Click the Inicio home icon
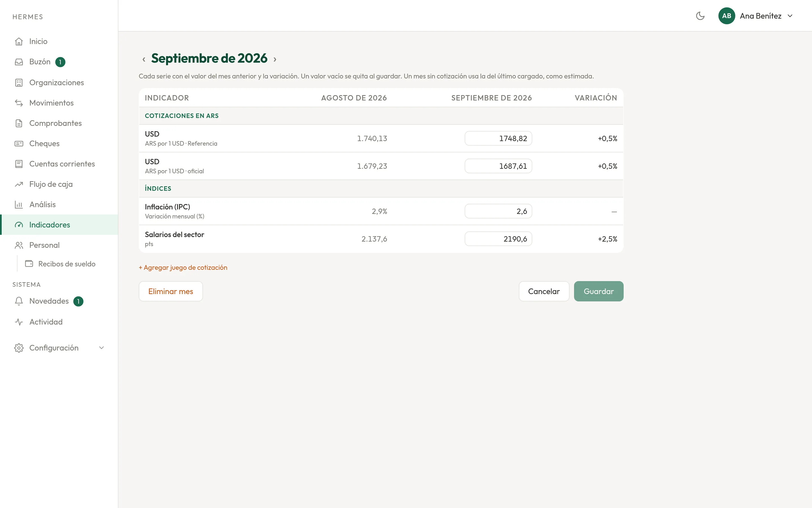Viewport: 812px width, 508px height. click(19, 41)
